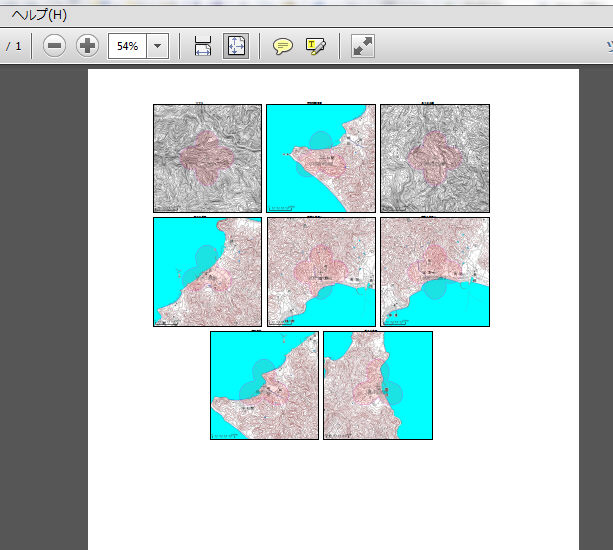Enable fit to width scrolling mode
Image resolution: width=613 pixels, height=550 pixels.
203,46
